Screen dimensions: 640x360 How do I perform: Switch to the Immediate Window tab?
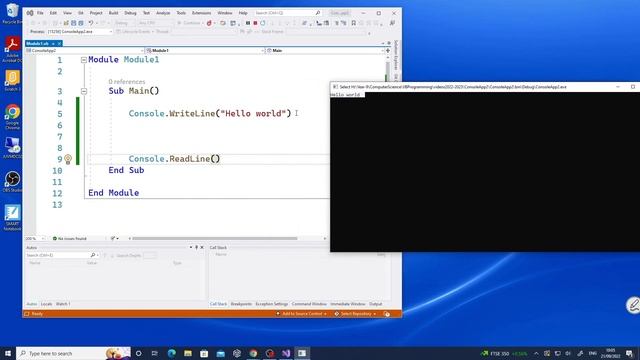click(348, 304)
